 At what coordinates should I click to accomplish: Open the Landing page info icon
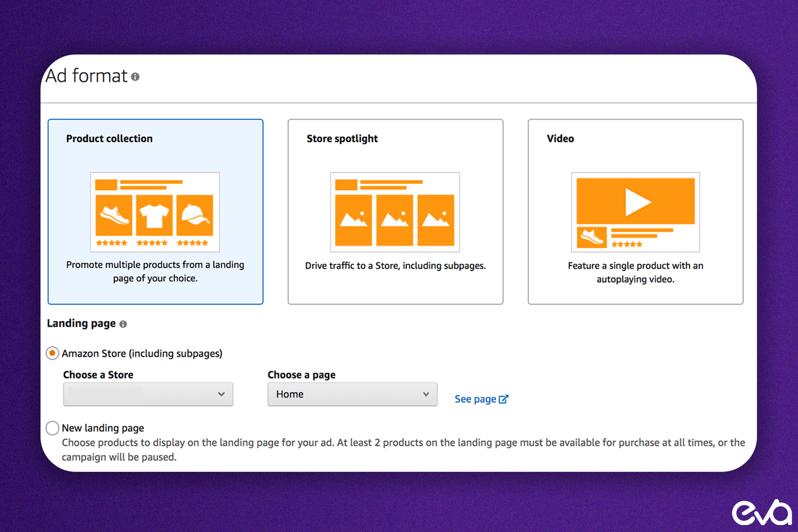point(123,324)
